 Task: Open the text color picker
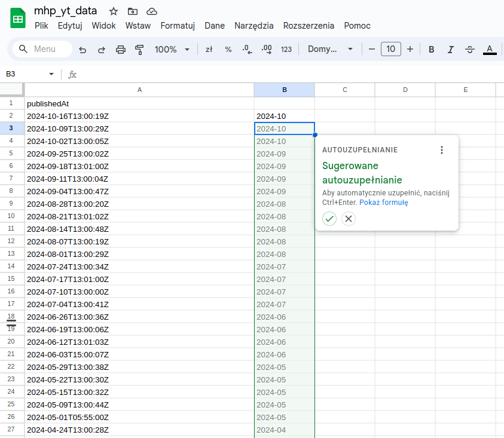pos(489,49)
